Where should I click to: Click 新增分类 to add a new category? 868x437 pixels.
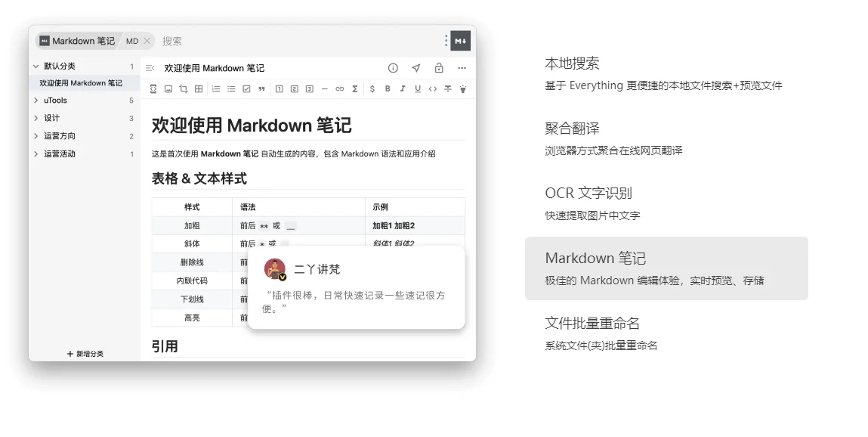85,352
